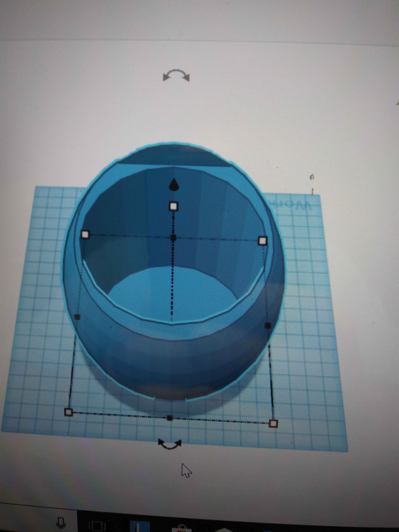Click the white height handle below the cone
Screen dimensions: 399x532
pos(174,206)
